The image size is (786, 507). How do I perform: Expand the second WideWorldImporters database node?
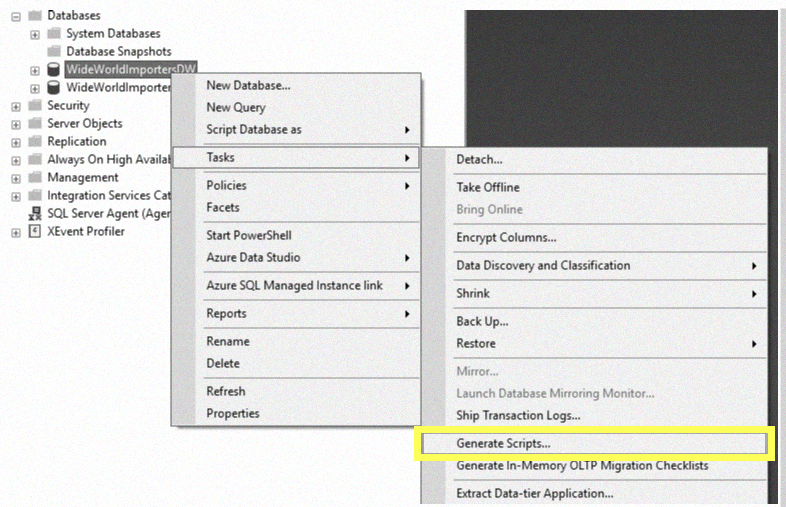(35, 89)
